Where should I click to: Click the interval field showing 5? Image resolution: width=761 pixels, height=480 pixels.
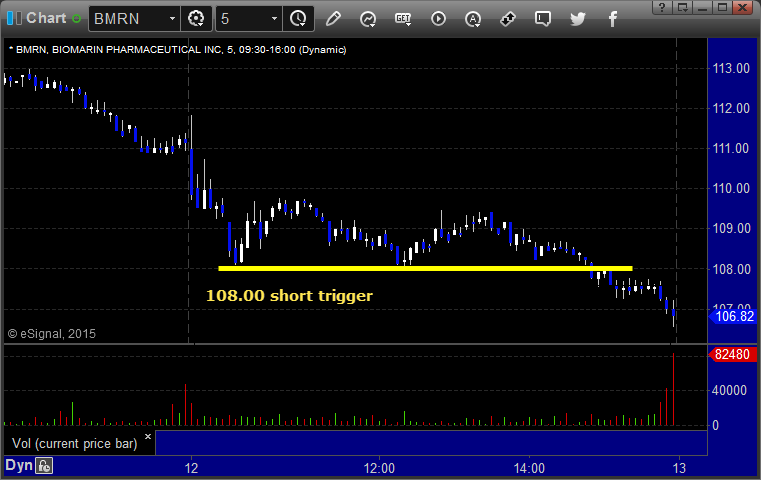pyautogui.click(x=243, y=19)
